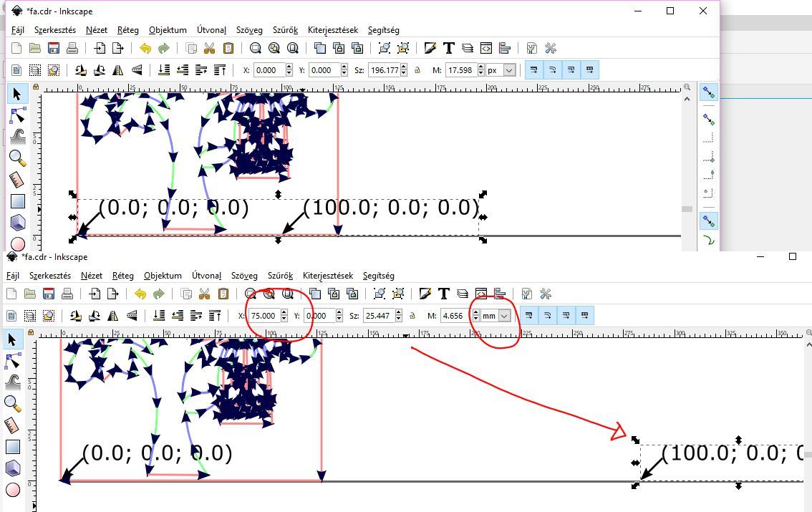Open XML editor icon in top window
This screenshot has width=812, height=512.
486,49
